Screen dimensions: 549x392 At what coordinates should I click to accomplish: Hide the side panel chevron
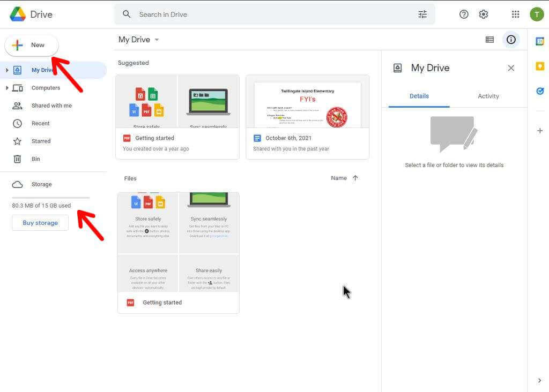tap(539, 380)
